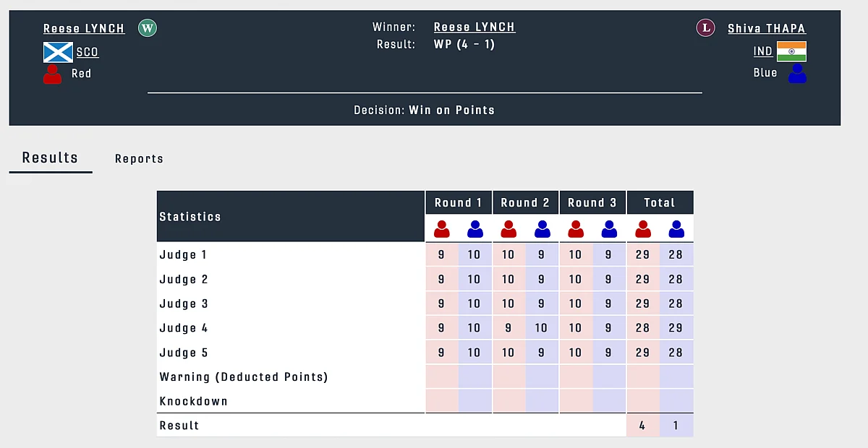Screen dimensions: 868x448
Task: Select the Results tab
Action: (x=50, y=158)
